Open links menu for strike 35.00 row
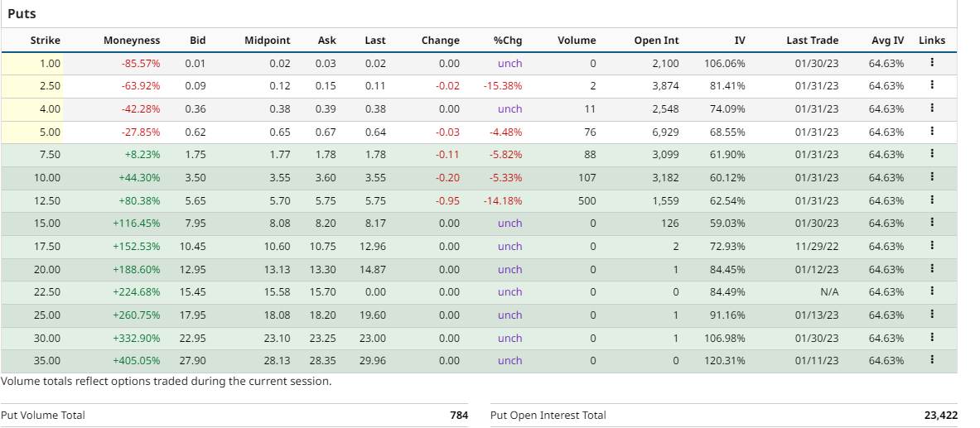This screenshot has width=980, height=428. (x=932, y=360)
